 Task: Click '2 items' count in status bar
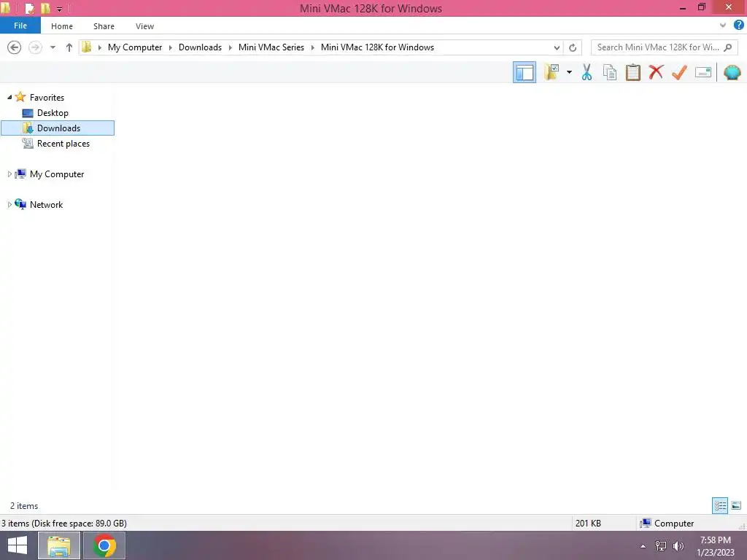pyautogui.click(x=24, y=506)
